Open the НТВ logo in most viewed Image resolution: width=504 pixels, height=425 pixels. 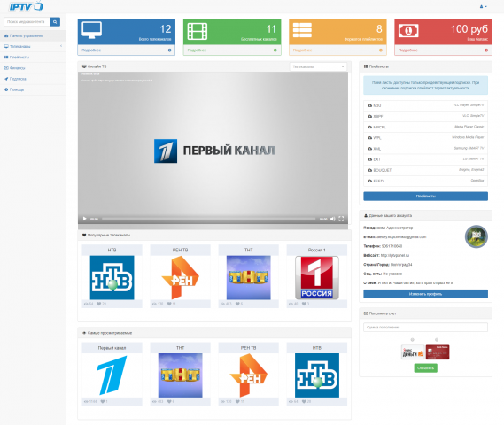[x=317, y=375]
